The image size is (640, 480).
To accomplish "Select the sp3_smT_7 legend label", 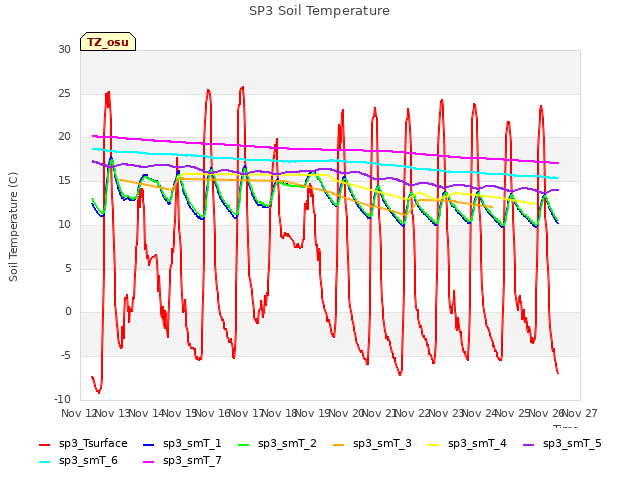I will (192, 461).
